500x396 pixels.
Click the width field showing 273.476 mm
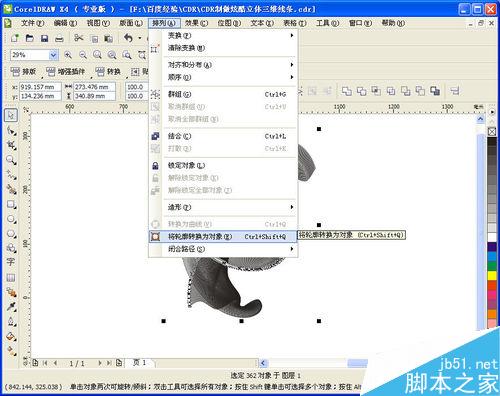coord(94,87)
